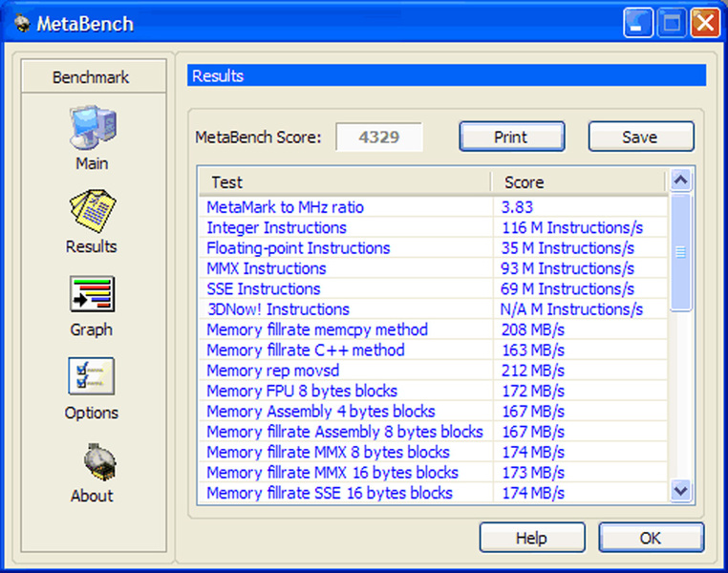This screenshot has height=573, width=728.
Task: Click the 212 MB/s score value
Action: tap(533, 371)
